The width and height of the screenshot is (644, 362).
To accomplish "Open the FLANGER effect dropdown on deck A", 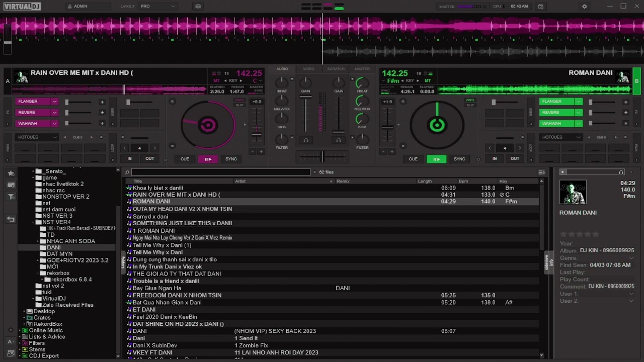I will (x=55, y=102).
